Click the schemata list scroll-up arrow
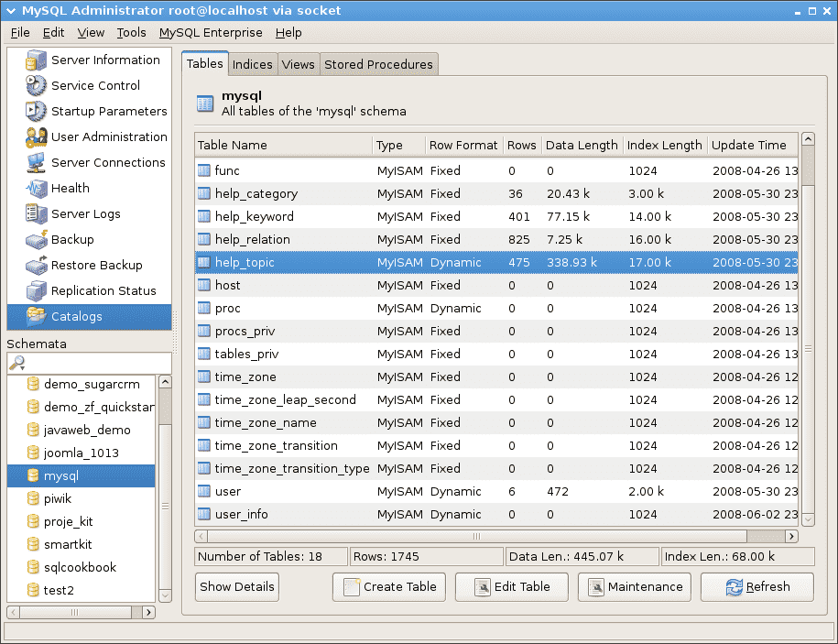This screenshot has width=838, height=644. [165, 382]
